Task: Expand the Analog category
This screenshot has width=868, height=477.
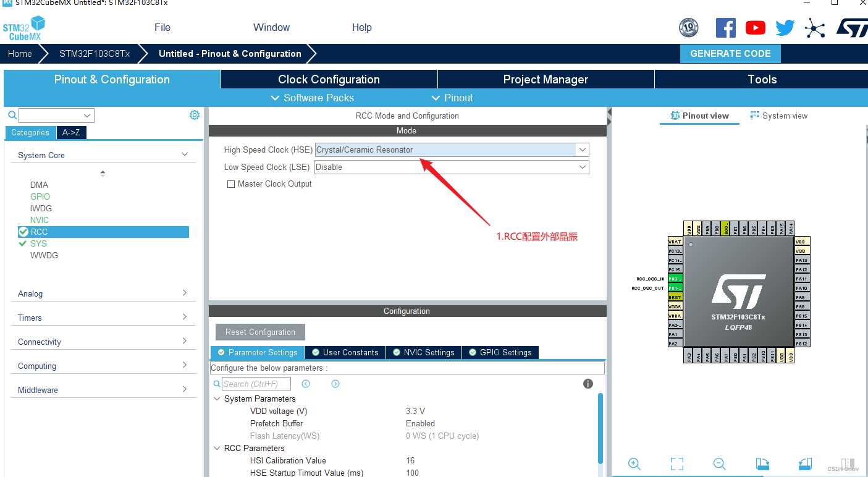Action: (185, 293)
